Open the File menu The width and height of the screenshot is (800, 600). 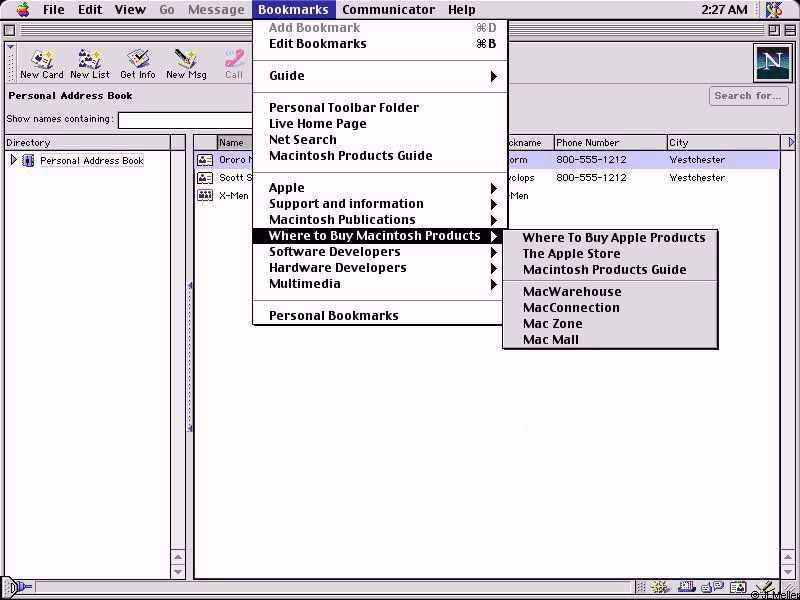point(54,10)
